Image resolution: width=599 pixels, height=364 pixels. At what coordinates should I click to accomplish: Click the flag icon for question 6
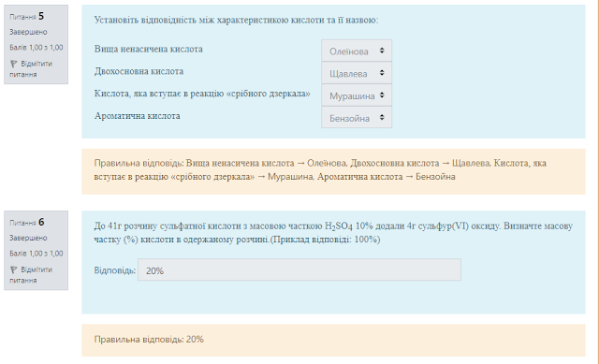(13, 269)
